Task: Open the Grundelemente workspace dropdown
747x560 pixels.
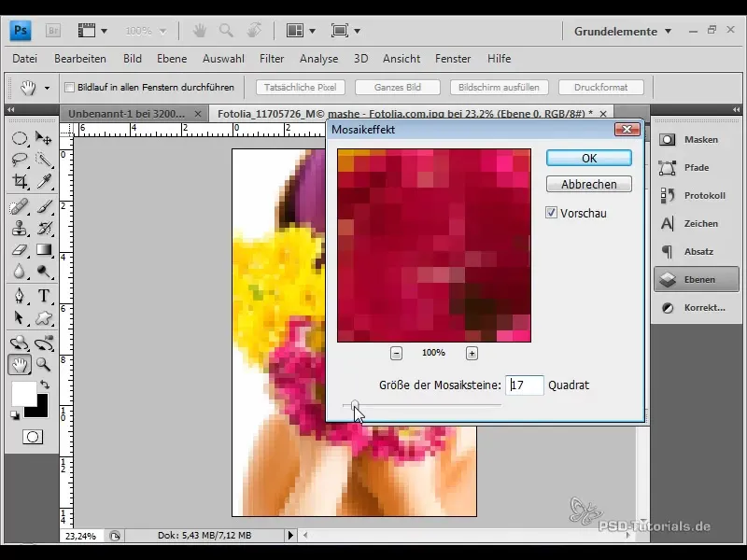Action: pos(623,32)
